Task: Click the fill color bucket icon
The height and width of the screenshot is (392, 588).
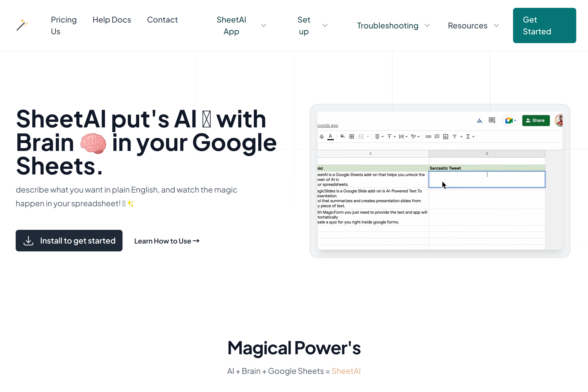Action: (x=342, y=136)
